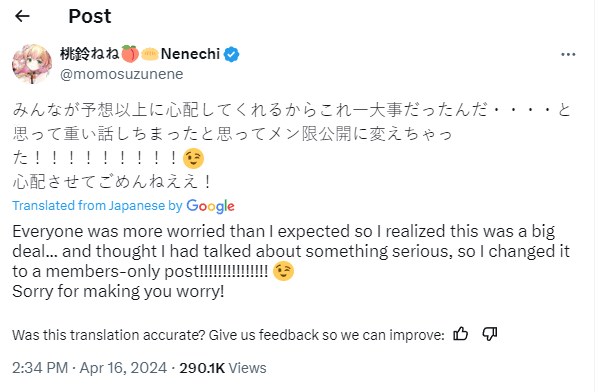Click the bread emoji beside Nenechi name
This screenshot has height=392, width=599.
pyautogui.click(x=150, y=54)
